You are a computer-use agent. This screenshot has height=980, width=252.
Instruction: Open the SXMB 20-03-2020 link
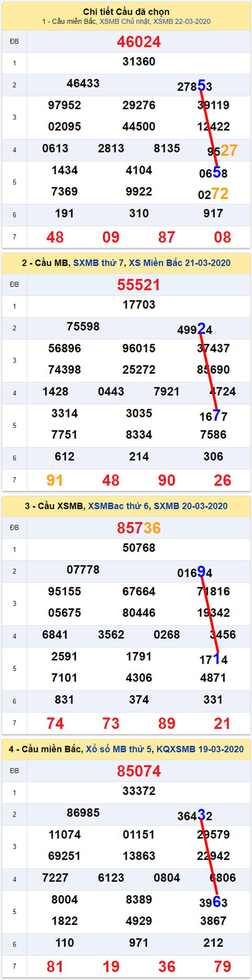point(191,506)
